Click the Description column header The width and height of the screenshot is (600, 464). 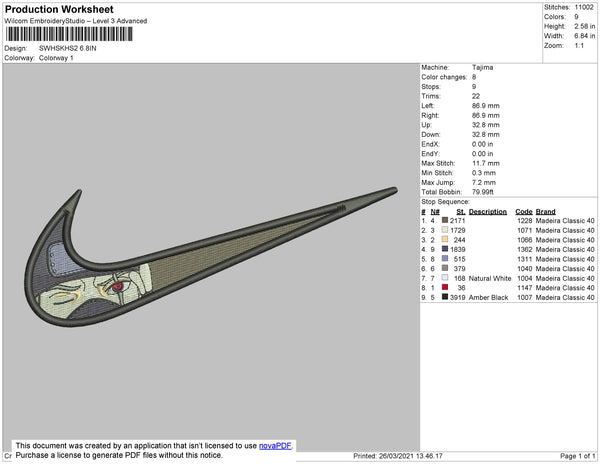488,212
